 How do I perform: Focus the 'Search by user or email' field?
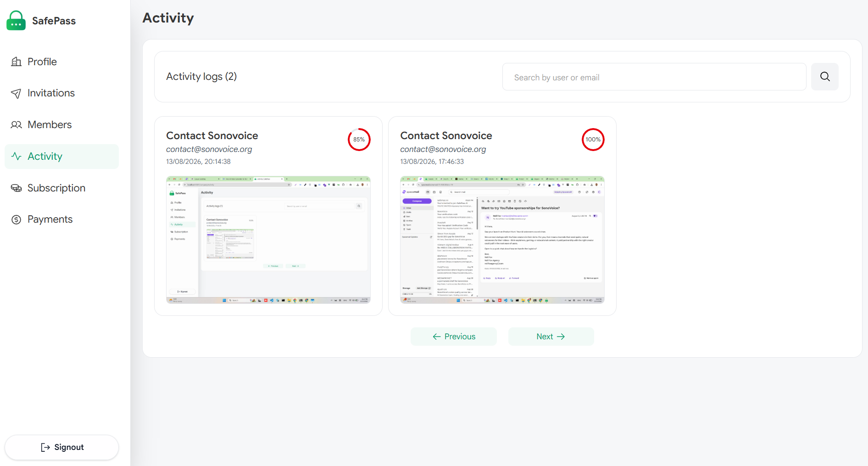click(654, 77)
